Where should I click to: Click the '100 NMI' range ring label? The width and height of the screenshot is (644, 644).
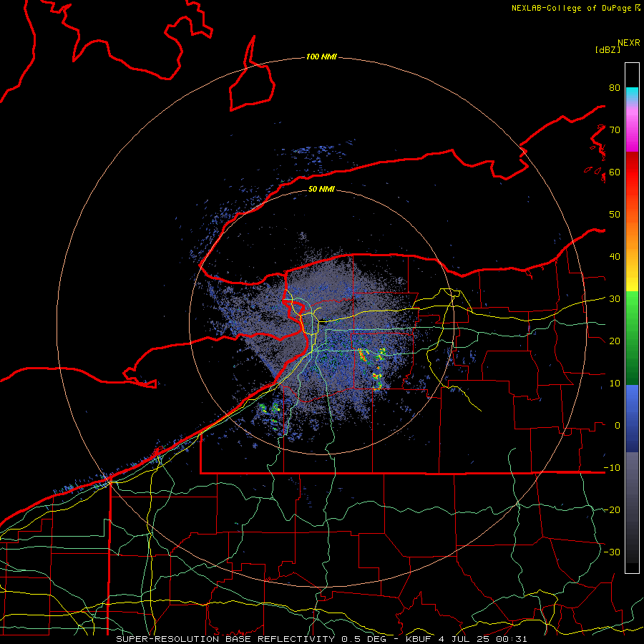[x=321, y=57]
